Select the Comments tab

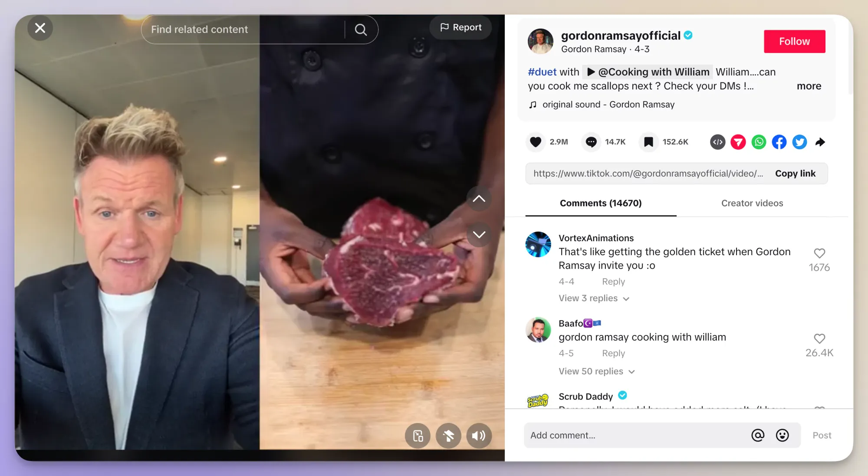click(x=601, y=203)
